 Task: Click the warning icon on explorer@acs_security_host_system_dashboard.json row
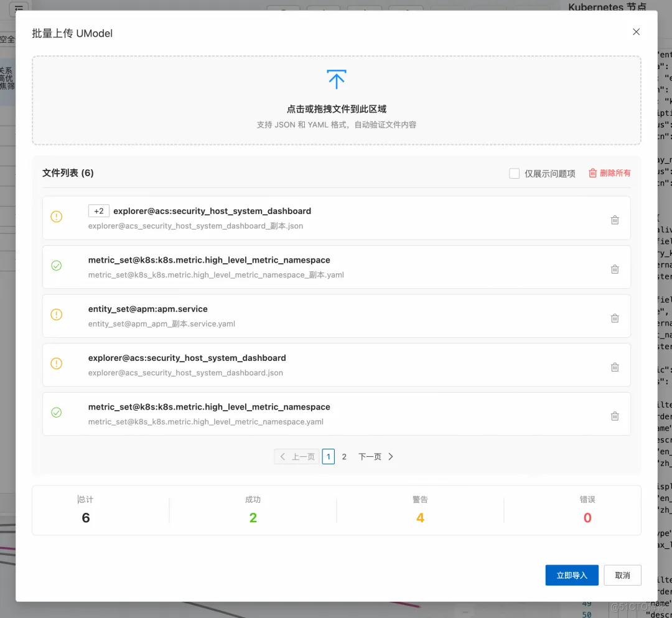point(56,363)
